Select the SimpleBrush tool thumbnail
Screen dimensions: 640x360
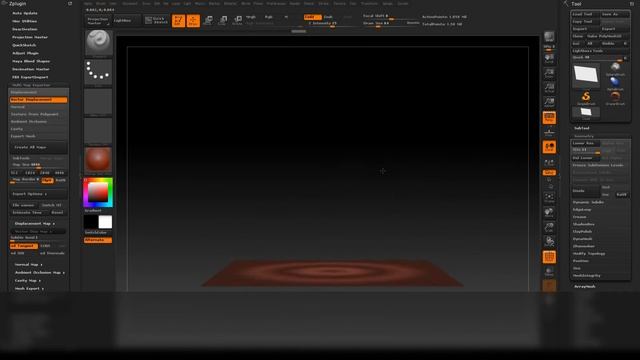586,98
